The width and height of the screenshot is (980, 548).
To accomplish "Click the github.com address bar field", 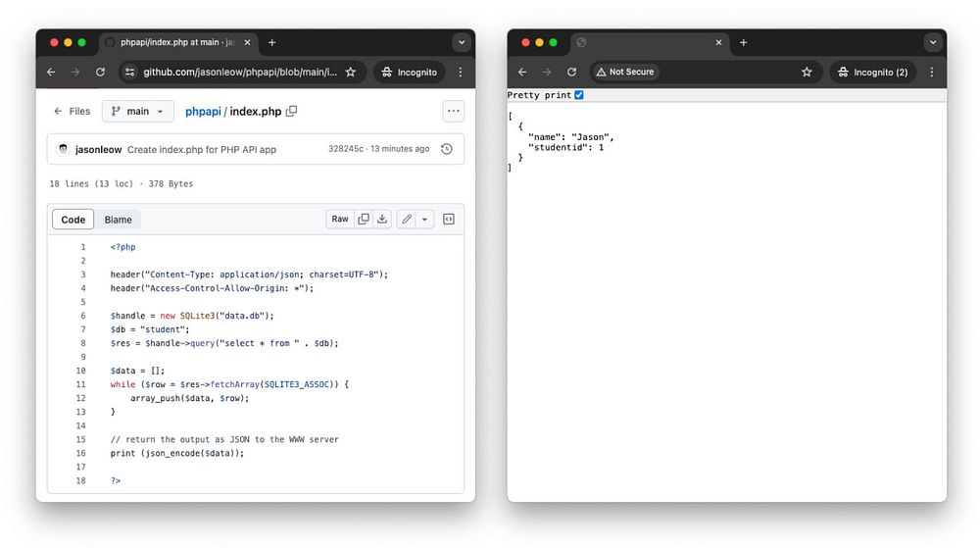I will [239, 72].
